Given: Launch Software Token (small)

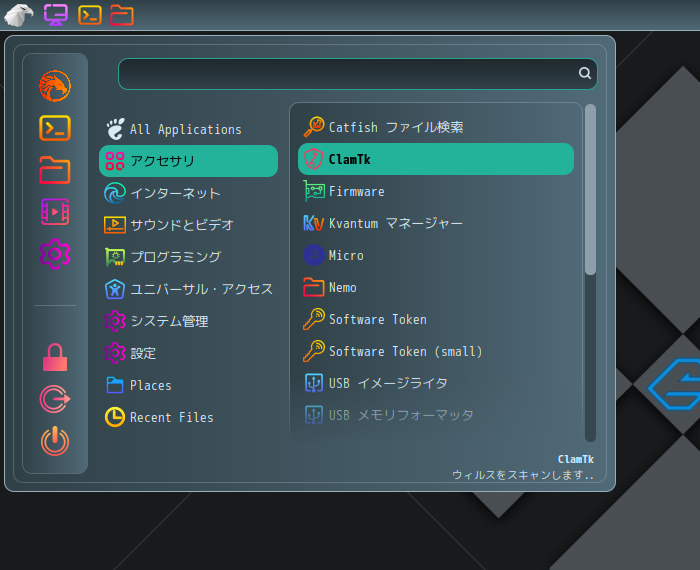Looking at the screenshot, I should tap(436, 351).
